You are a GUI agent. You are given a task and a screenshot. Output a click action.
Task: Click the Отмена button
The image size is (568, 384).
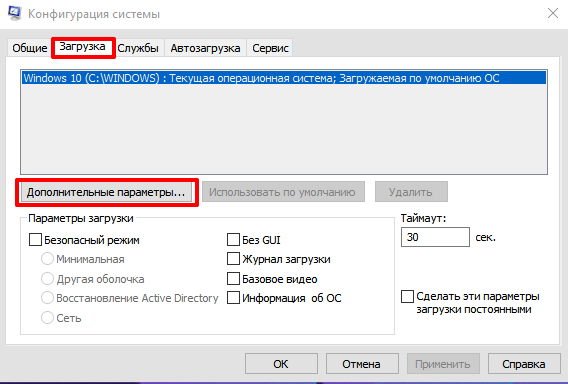click(x=362, y=364)
